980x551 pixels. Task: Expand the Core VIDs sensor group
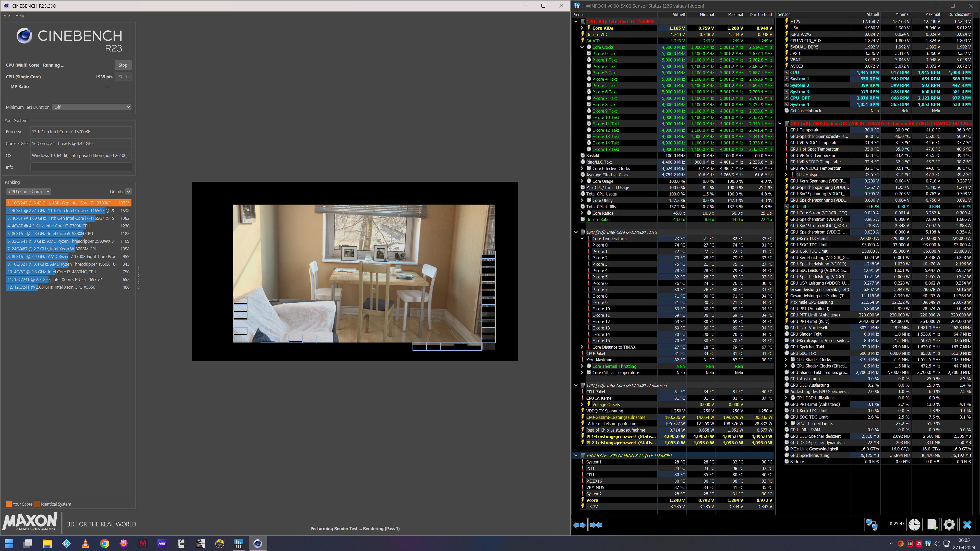pos(582,28)
